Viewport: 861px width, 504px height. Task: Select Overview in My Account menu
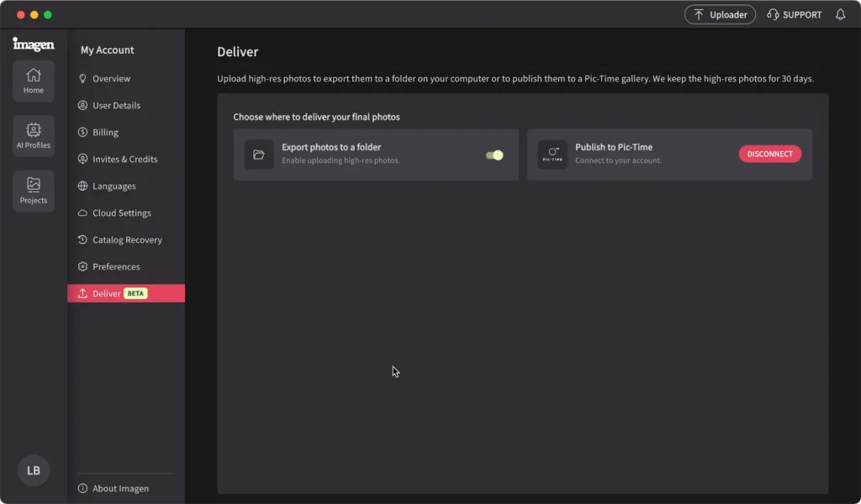(111, 79)
